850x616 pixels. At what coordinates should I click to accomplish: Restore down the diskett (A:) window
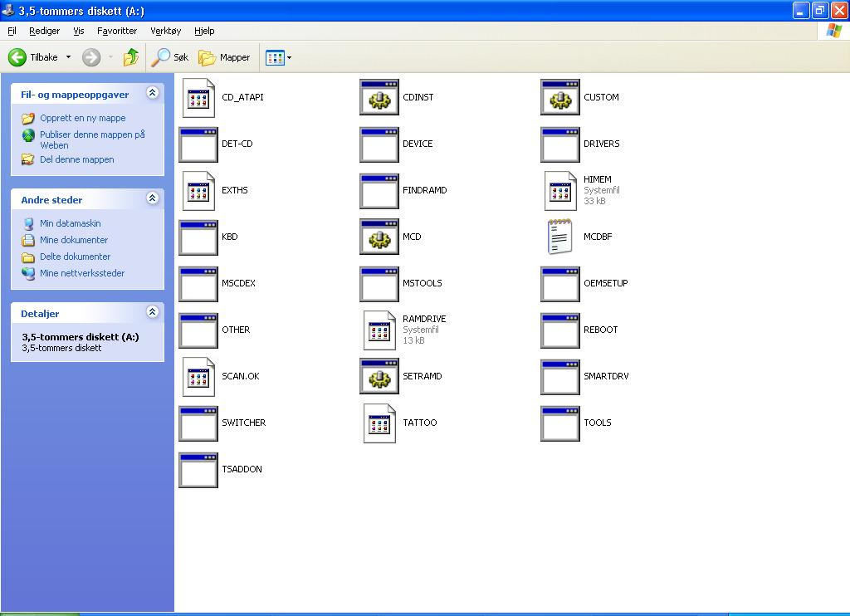820,10
